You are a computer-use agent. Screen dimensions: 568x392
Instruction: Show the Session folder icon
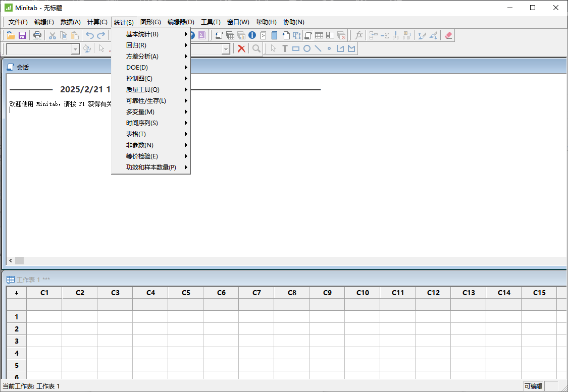pos(219,35)
